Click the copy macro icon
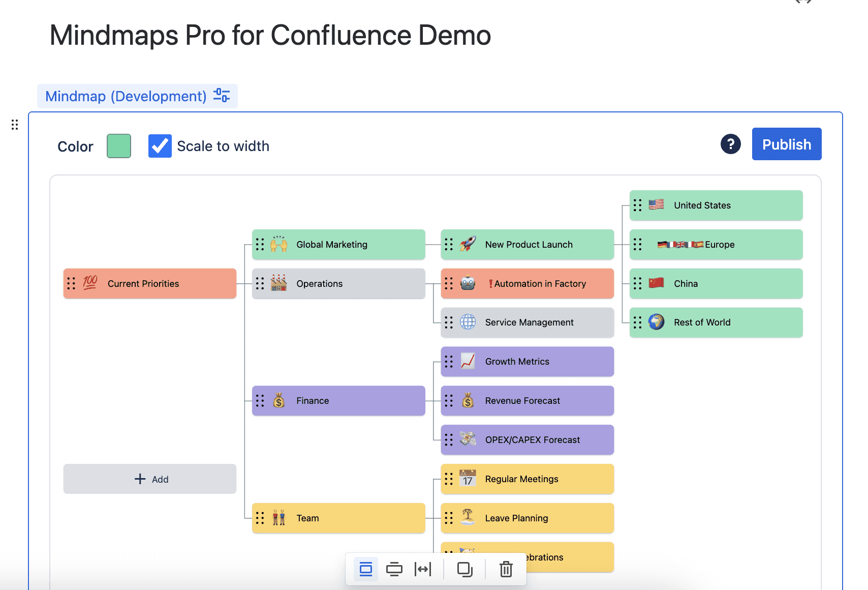Viewport: 868px width, 590px height. pos(464,569)
